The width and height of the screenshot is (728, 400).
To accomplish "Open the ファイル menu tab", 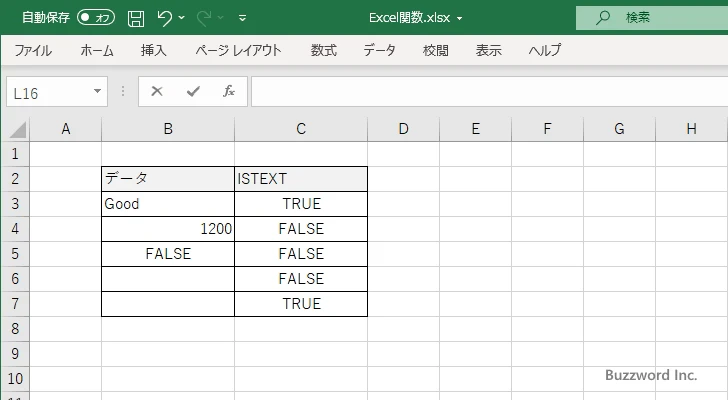I will 33,50.
